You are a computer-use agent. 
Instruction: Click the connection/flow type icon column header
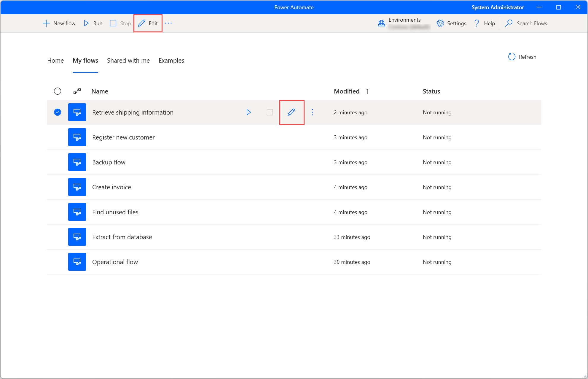[77, 91]
